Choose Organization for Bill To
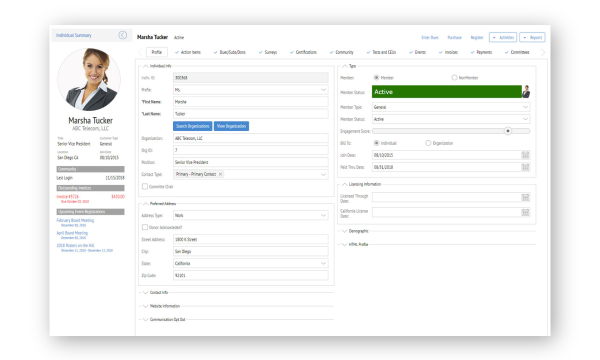 (428, 143)
